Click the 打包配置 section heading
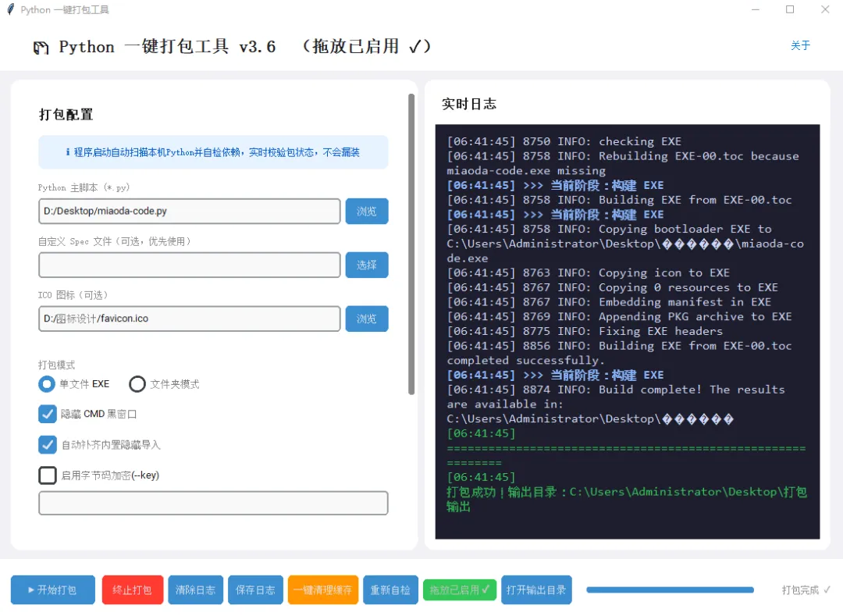Image resolution: width=843 pixels, height=616 pixels. pyautogui.click(x=66, y=115)
